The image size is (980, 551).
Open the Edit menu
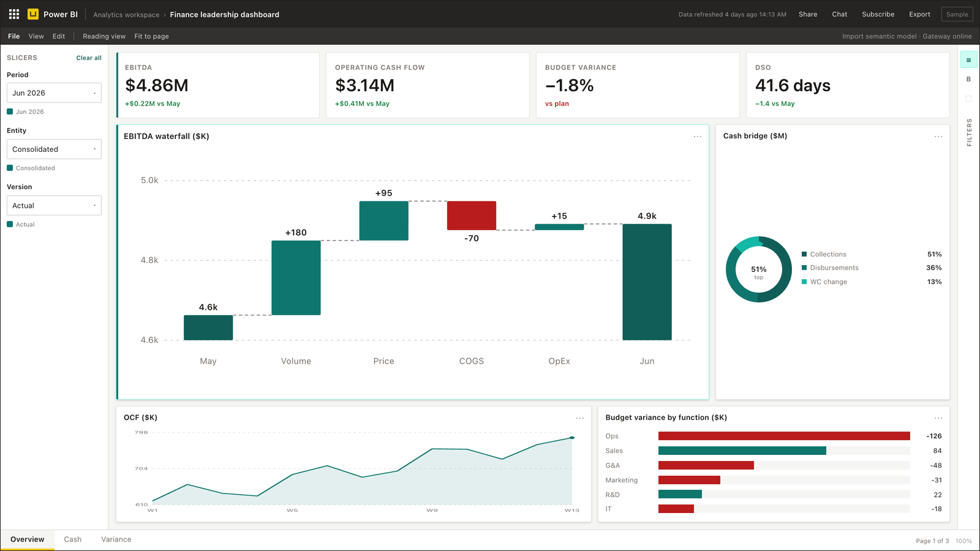pyautogui.click(x=59, y=36)
